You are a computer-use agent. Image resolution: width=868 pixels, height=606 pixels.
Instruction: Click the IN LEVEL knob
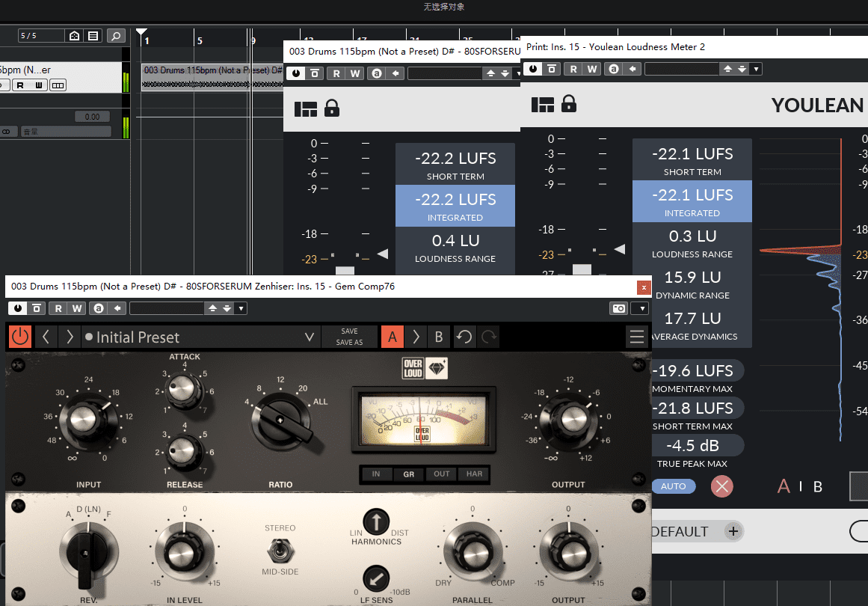[185, 551]
